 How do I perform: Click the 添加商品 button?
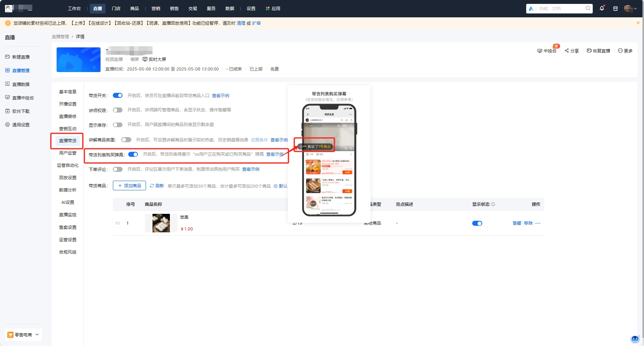click(129, 186)
